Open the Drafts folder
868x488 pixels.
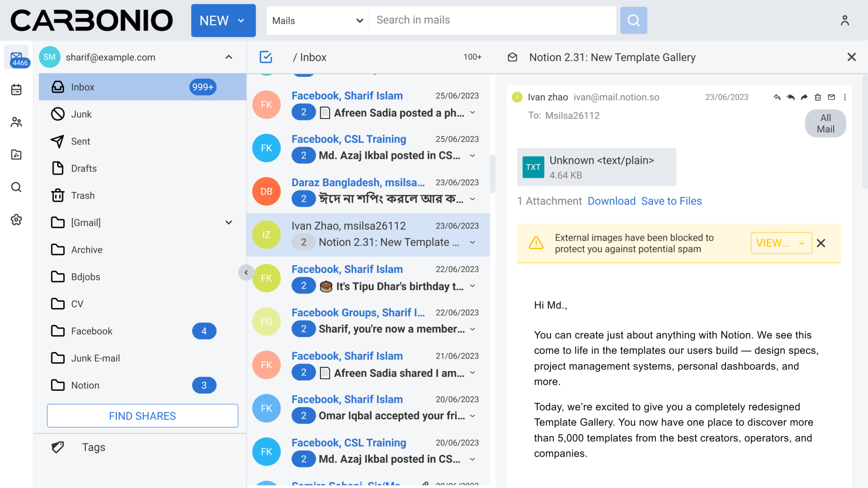pyautogui.click(x=142, y=169)
